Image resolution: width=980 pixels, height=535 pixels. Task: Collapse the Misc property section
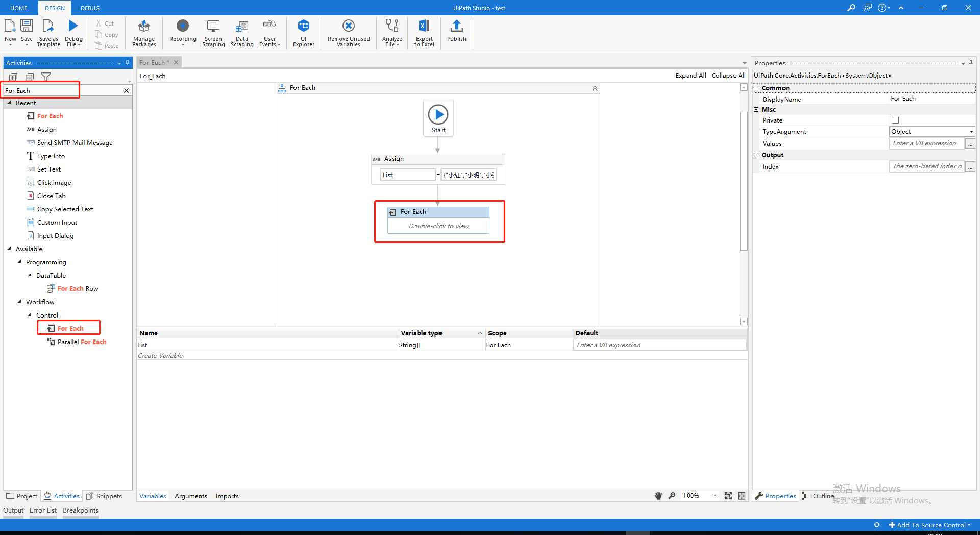coord(756,109)
